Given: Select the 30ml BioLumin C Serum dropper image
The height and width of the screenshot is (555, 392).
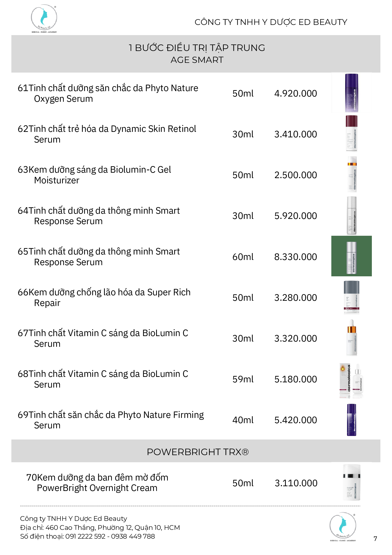Looking at the screenshot, I should pyautogui.click(x=351, y=338).
